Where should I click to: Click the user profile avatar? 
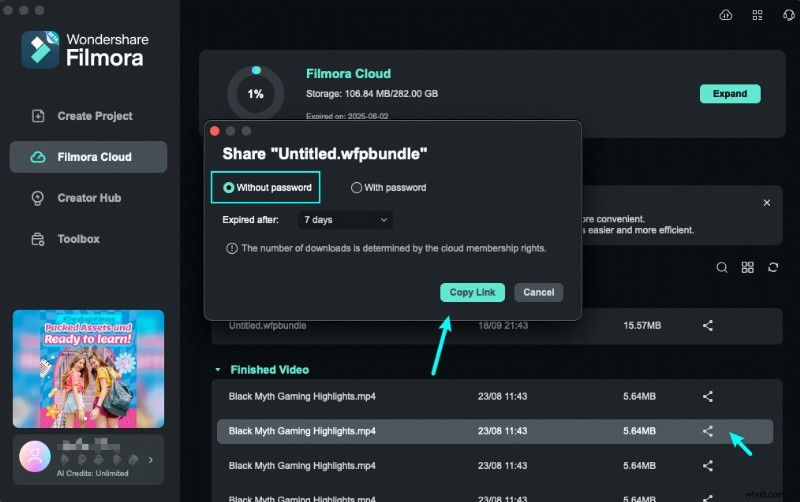34,459
